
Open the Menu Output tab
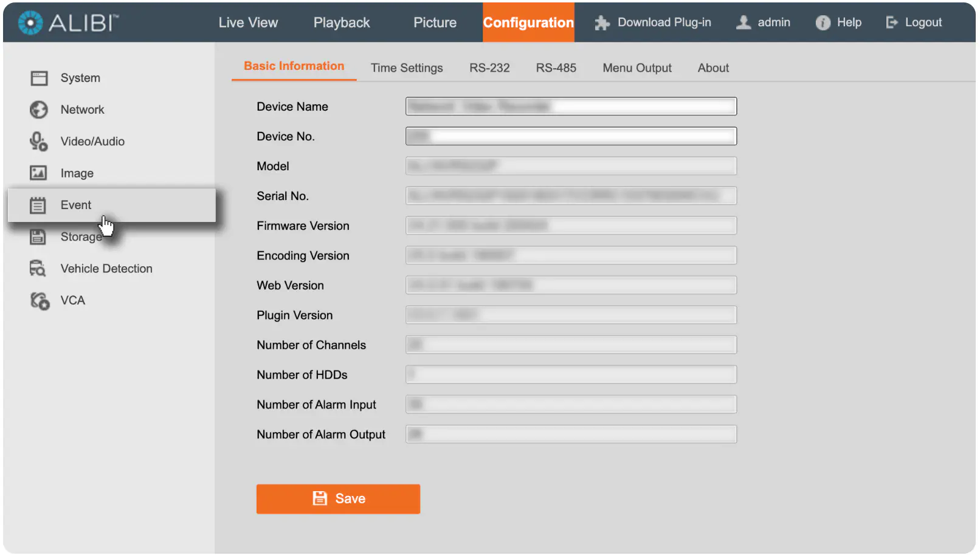(x=637, y=68)
